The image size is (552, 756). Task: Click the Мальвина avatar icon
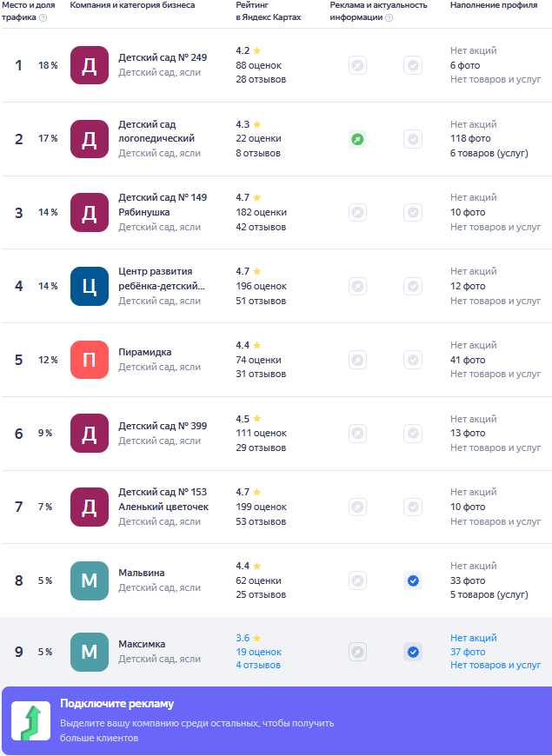point(90,581)
